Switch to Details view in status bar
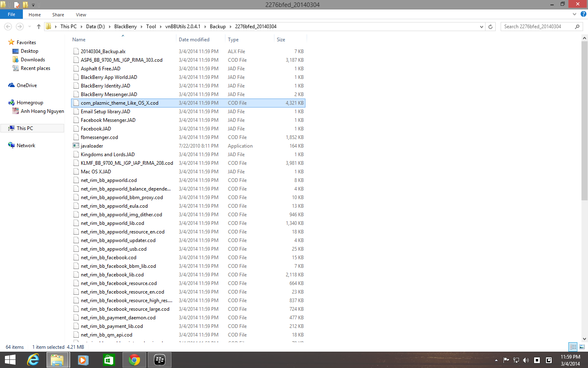 pyautogui.click(x=573, y=347)
